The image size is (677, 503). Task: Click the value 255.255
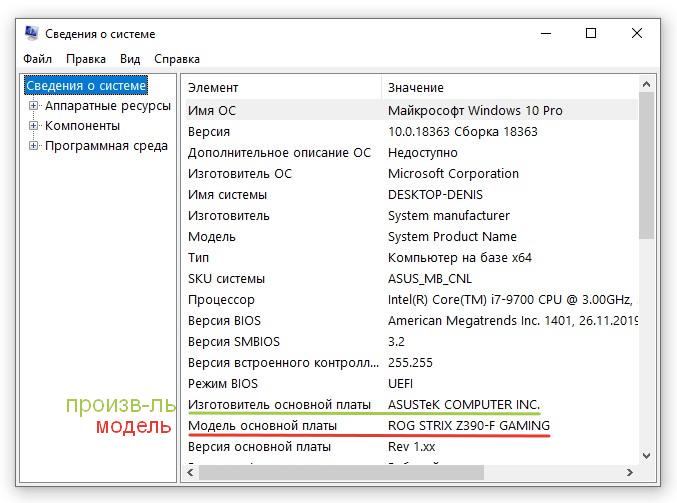(x=410, y=363)
